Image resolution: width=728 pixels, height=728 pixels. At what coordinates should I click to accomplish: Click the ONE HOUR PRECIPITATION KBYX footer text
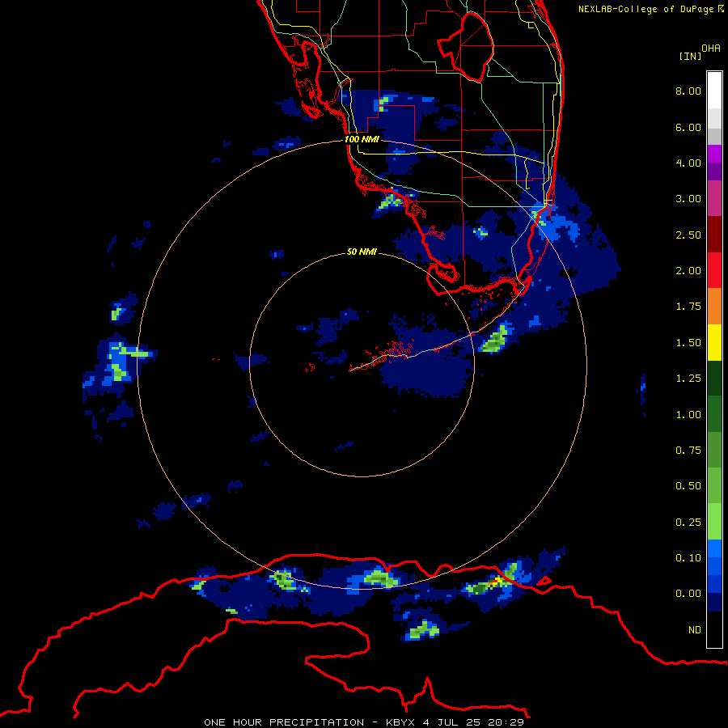click(364, 722)
